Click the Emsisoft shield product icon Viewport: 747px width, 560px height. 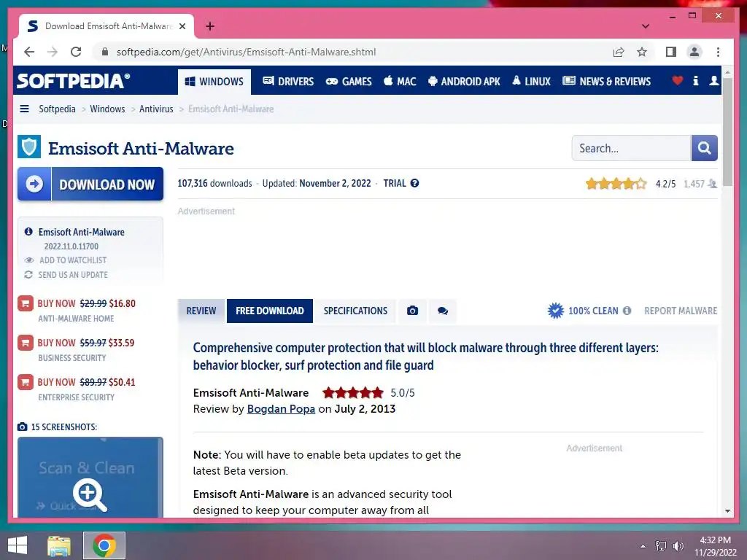click(29, 147)
